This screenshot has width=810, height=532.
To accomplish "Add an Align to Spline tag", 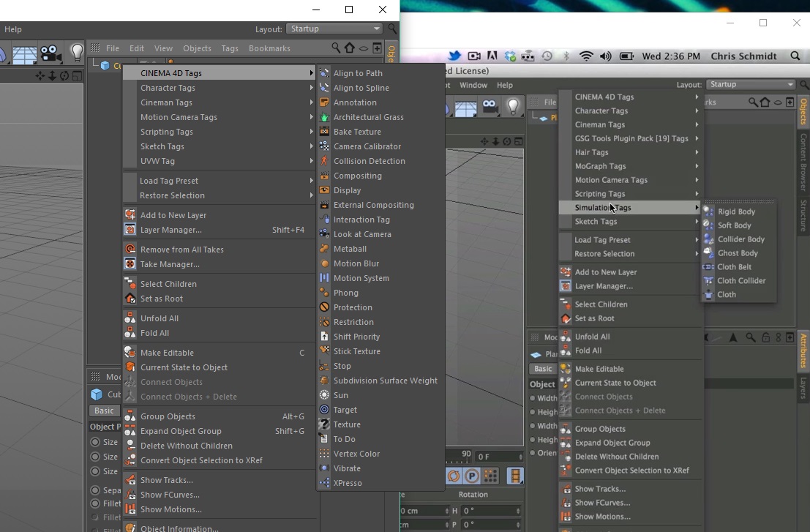I will (380, 88).
